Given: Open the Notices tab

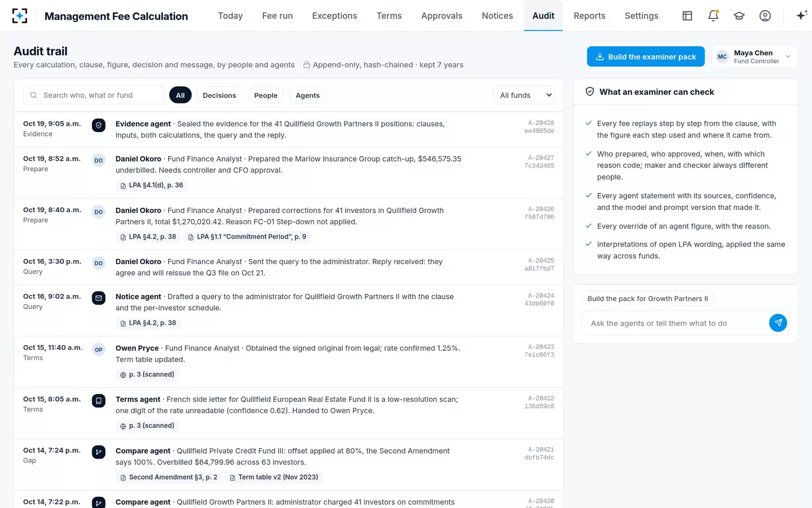Looking at the screenshot, I should 497,16.
